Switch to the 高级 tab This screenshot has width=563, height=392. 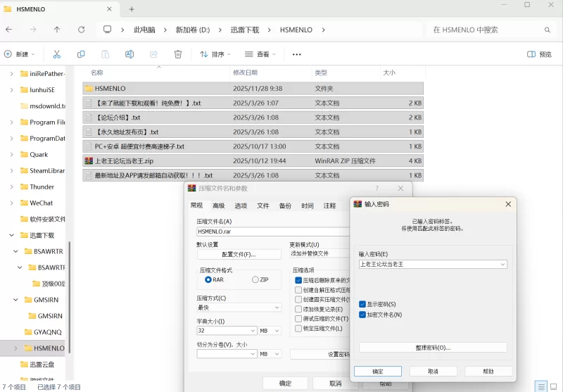click(x=219, y=206)
